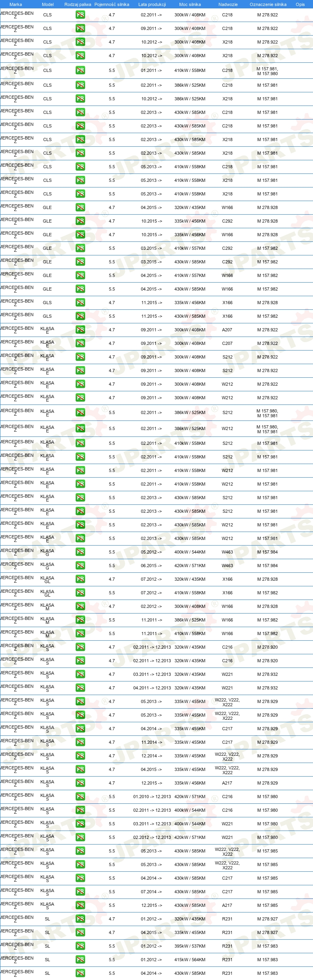Click the Rodzaj paliwa column header

pyautogui.click(x=78, y=4)
